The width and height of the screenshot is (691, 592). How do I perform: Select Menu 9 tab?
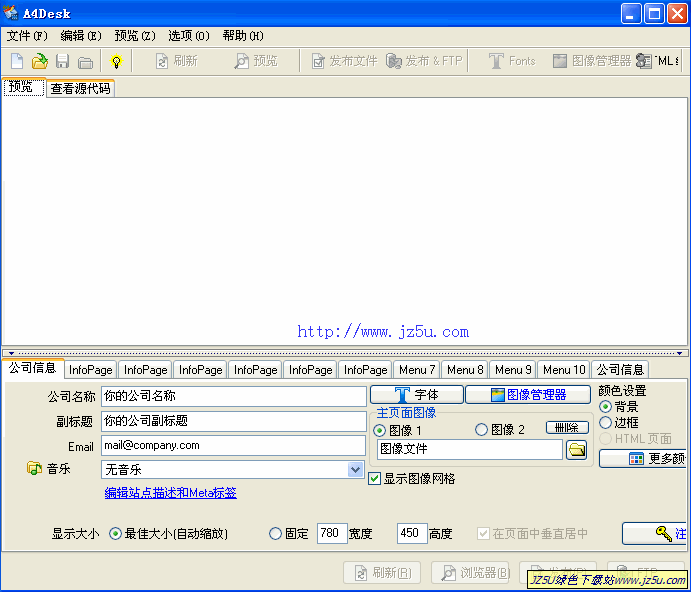[513, 370]
